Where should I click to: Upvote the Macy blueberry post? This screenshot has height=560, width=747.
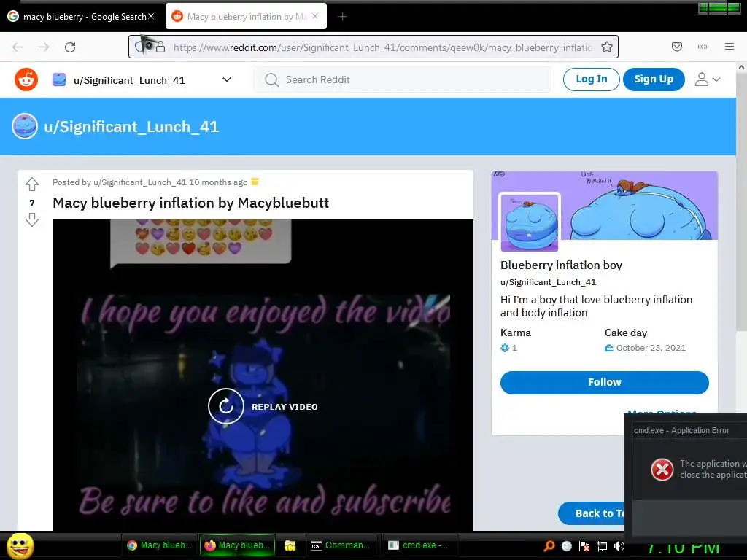click(x=32, y=184)
